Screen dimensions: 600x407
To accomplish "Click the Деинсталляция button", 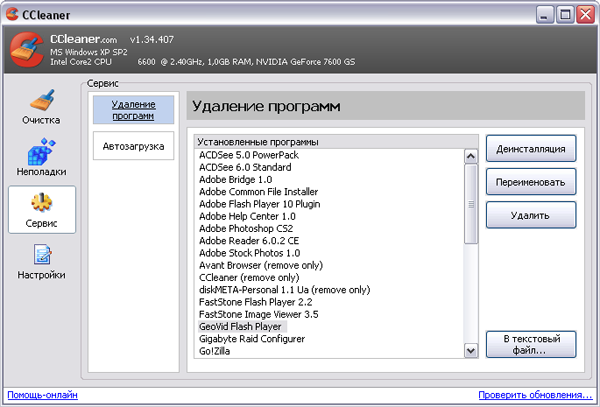I will [531, 148].
